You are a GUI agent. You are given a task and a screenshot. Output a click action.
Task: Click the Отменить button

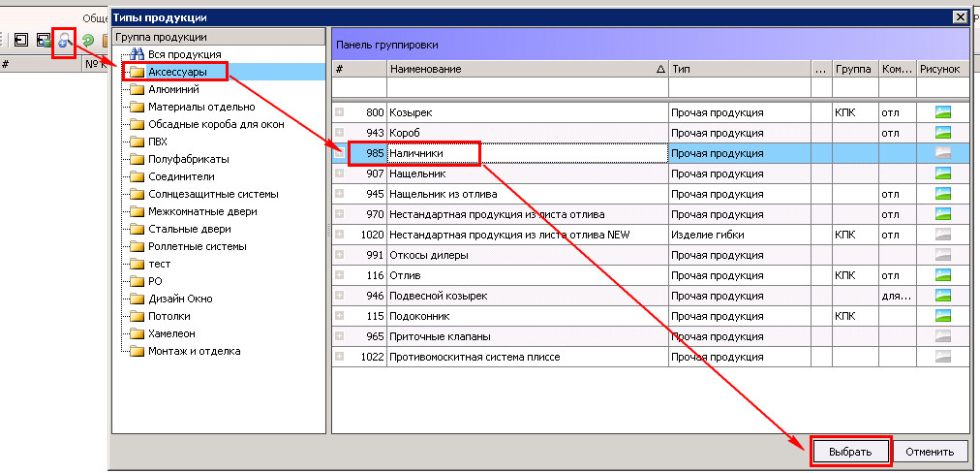pyautogui.click(x=930, y=452)
